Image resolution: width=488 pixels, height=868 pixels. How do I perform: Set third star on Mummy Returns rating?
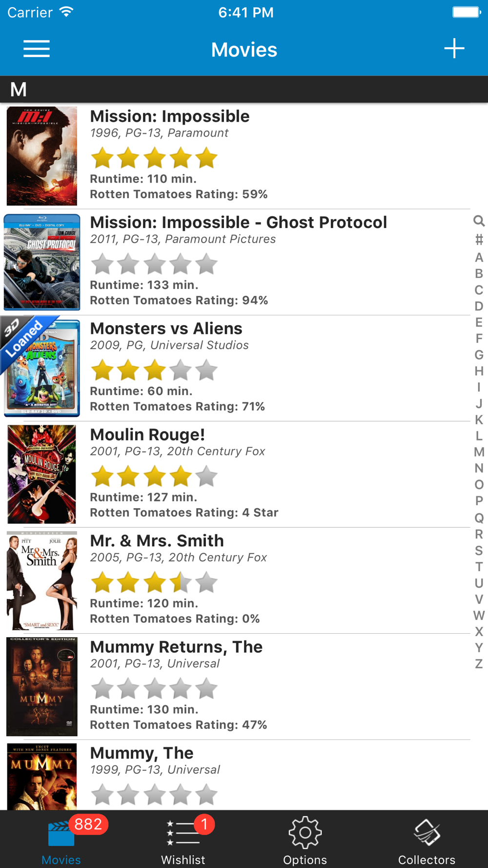(x=155, y=688)
